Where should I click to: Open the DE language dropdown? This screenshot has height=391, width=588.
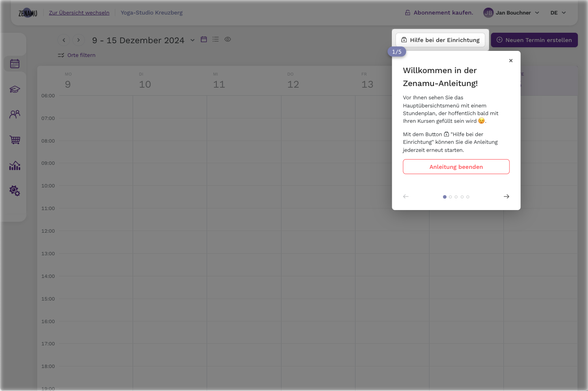558,13
